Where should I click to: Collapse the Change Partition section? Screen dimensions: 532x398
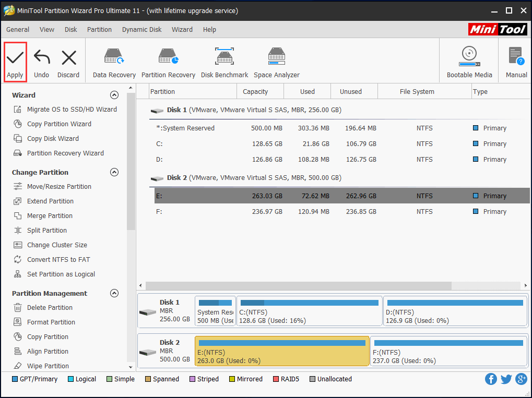tap(114, 172)
